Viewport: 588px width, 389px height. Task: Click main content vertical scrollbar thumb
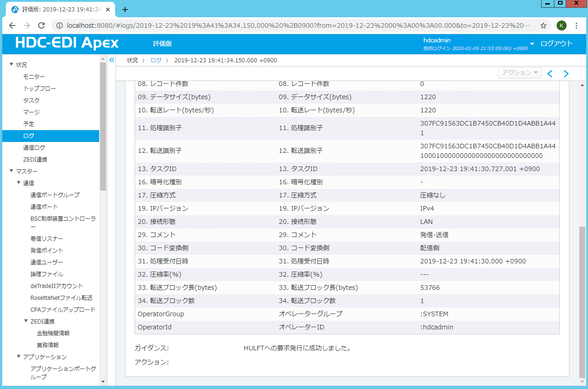582,302
